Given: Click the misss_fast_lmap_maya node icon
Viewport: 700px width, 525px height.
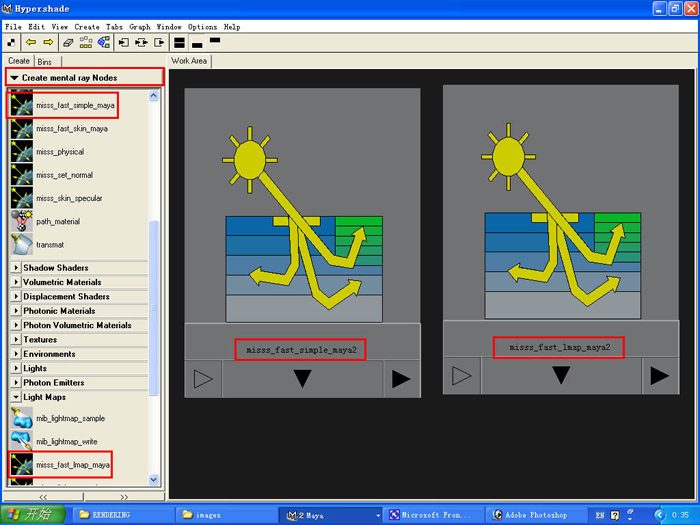Looking at the screenshot, I should coord(21,465).
